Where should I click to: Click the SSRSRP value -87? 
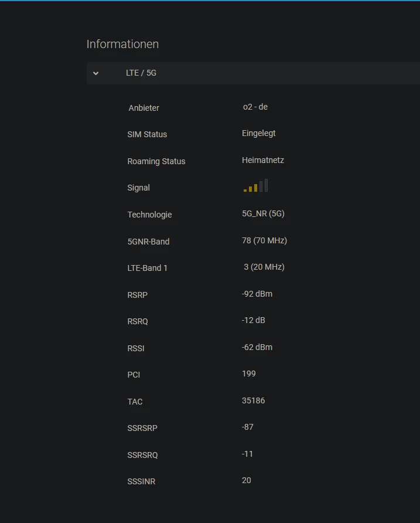(247, 427)
